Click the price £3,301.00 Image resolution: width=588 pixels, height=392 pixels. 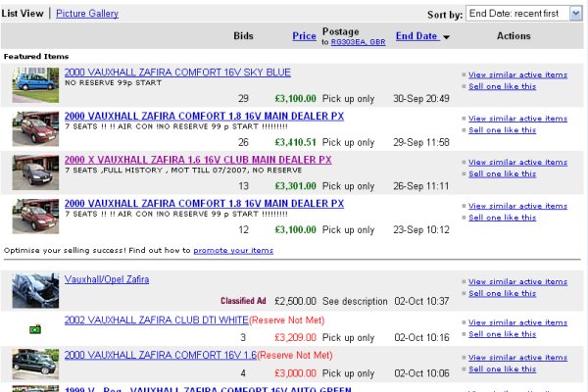[x=296, y=186]
